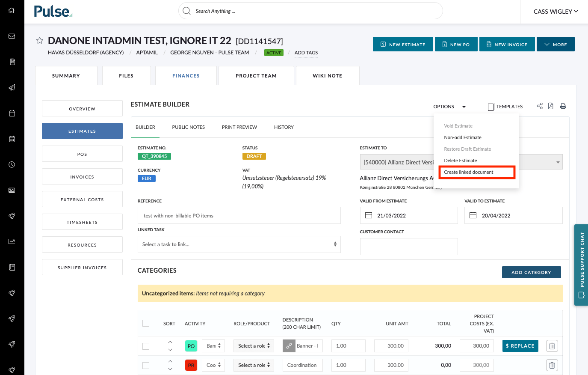Open calendar icon for Valid From Estimate
Image resolution: width=588 pixels, height=375 pixels.
click(x=369, y=215)
